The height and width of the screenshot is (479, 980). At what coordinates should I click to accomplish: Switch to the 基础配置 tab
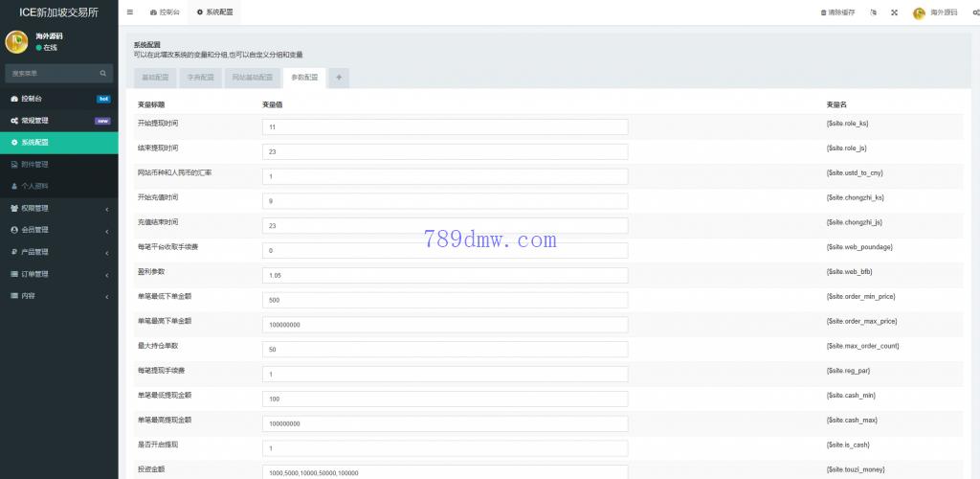point(155,78)
